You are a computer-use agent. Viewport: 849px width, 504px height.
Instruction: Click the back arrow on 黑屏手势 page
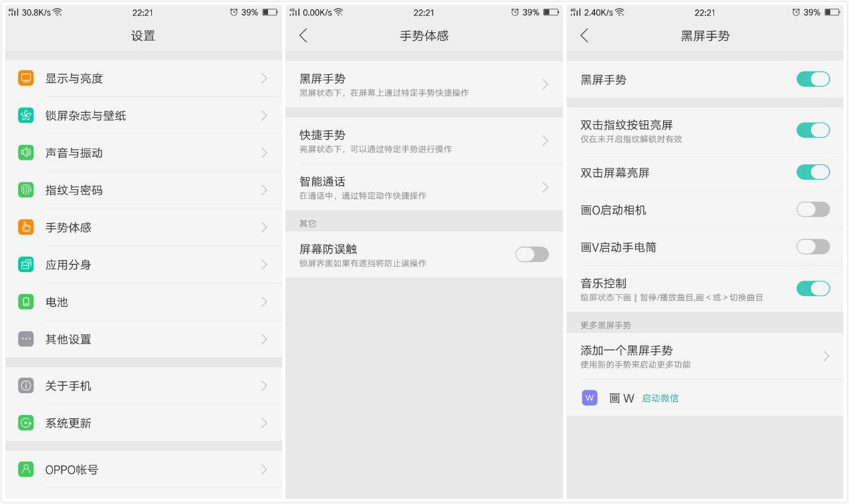[x=584, y=35]
